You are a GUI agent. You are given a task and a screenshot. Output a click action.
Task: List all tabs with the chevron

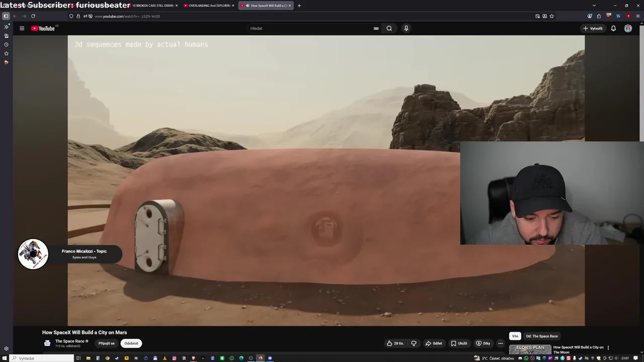click(x=594, y=6)
